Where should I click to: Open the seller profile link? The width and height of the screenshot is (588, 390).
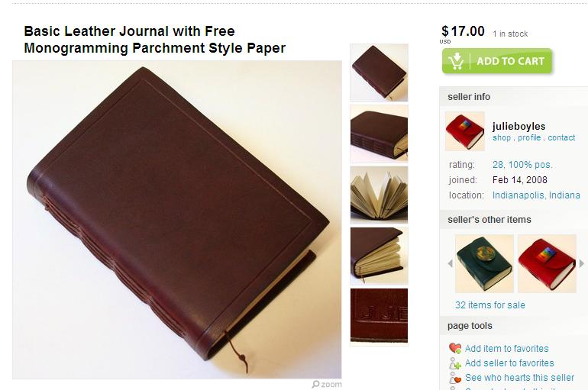click(x=529, y=137)
